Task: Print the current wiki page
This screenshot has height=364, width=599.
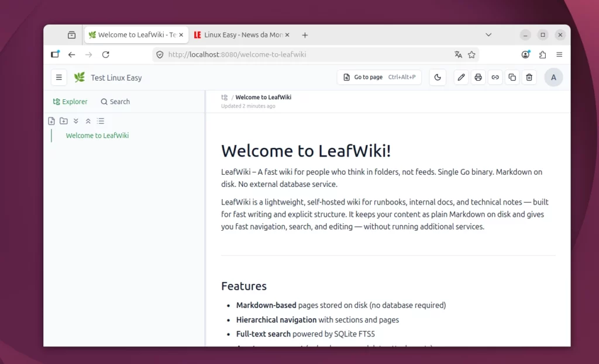Action: tap(478, 78)
